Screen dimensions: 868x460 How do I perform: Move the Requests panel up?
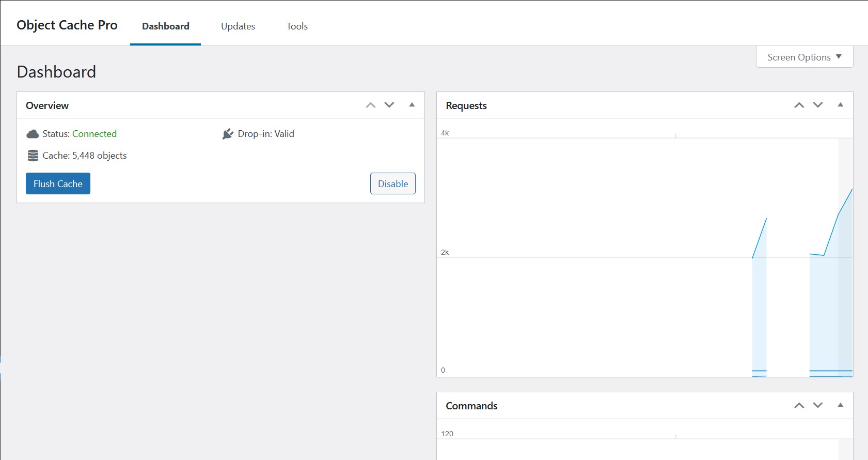click(799, 105)
